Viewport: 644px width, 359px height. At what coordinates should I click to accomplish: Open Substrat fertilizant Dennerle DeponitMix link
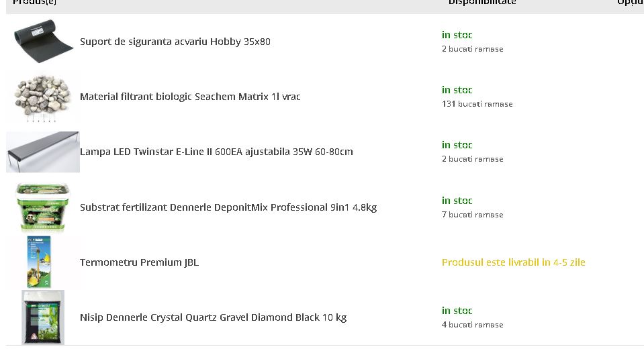tap(228, 207)
